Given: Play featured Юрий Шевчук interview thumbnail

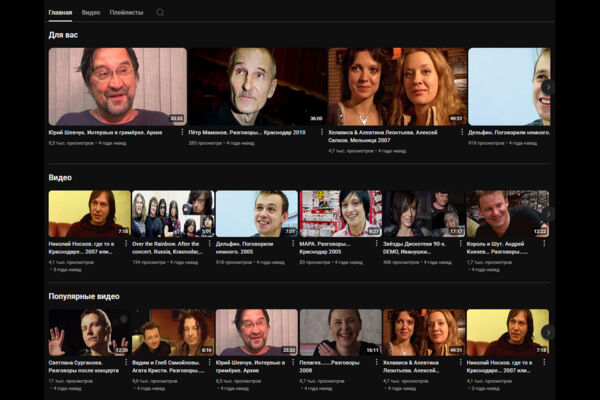Looking at the screenshot, I should pyautogui.click(x=117, y=87).
